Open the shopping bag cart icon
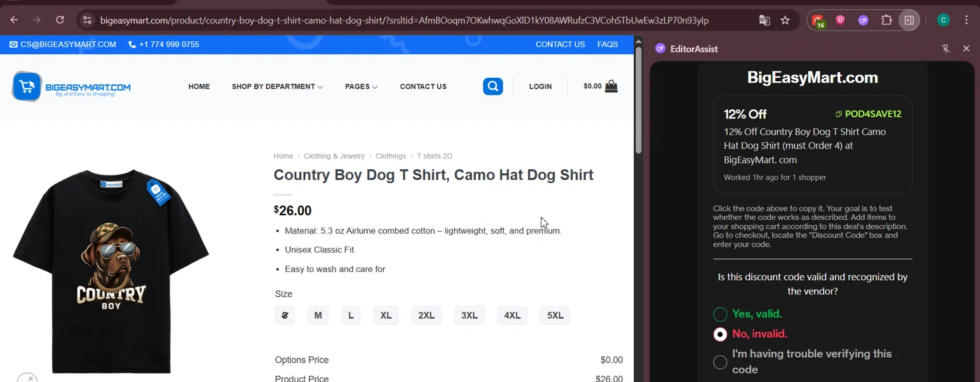This screenshot has width=980, height=382. (612, 86)
